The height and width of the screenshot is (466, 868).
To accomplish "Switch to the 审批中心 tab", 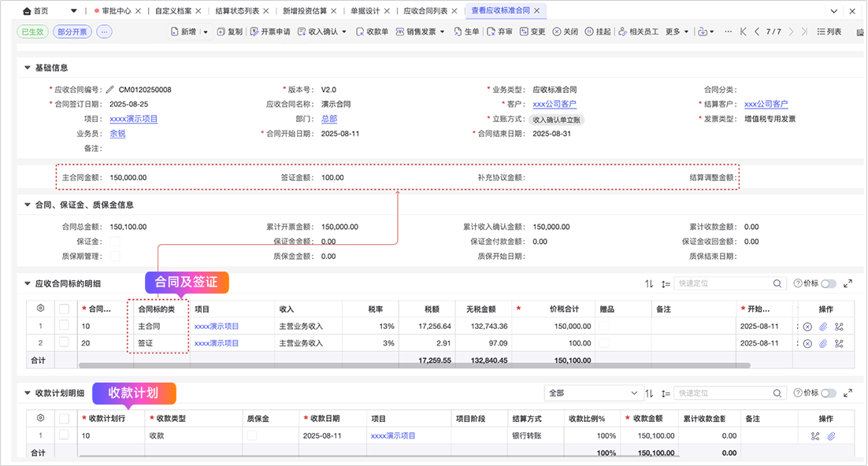I will pos(116,11).
